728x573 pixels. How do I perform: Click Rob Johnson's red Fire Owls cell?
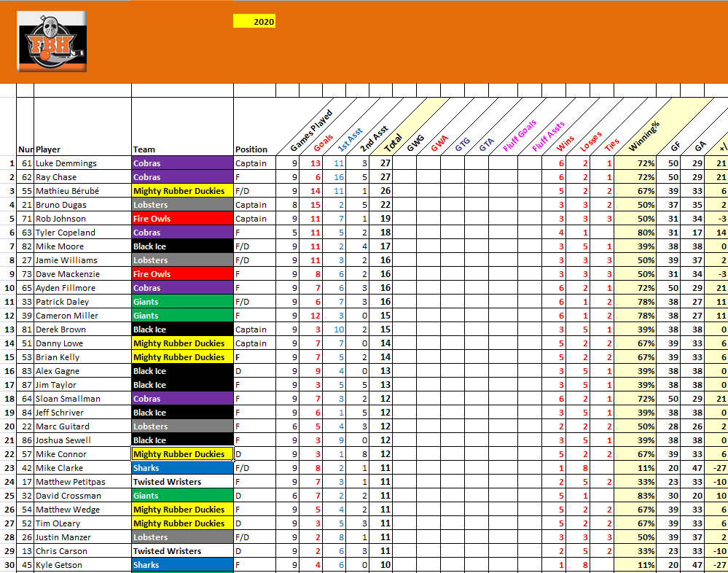coord(182,219)
